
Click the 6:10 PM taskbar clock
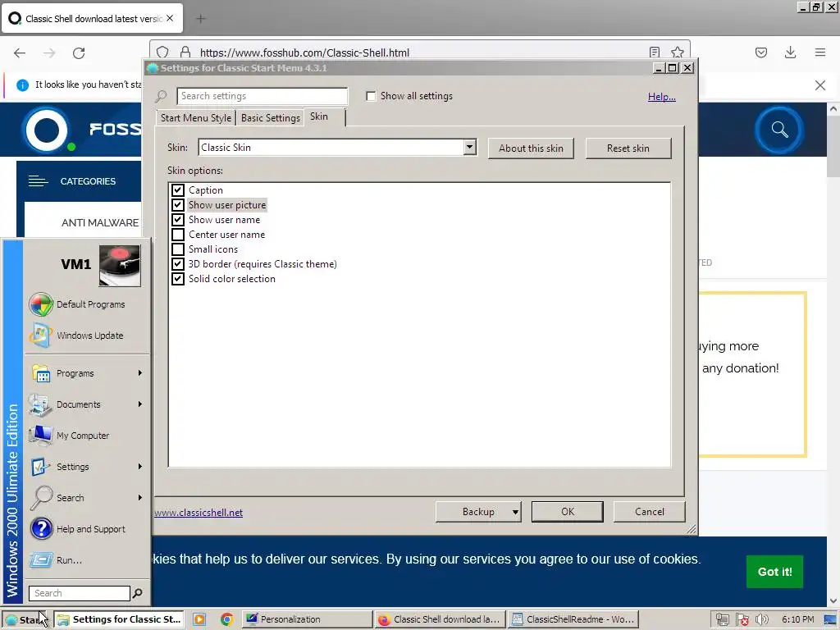tap(797, 619)
